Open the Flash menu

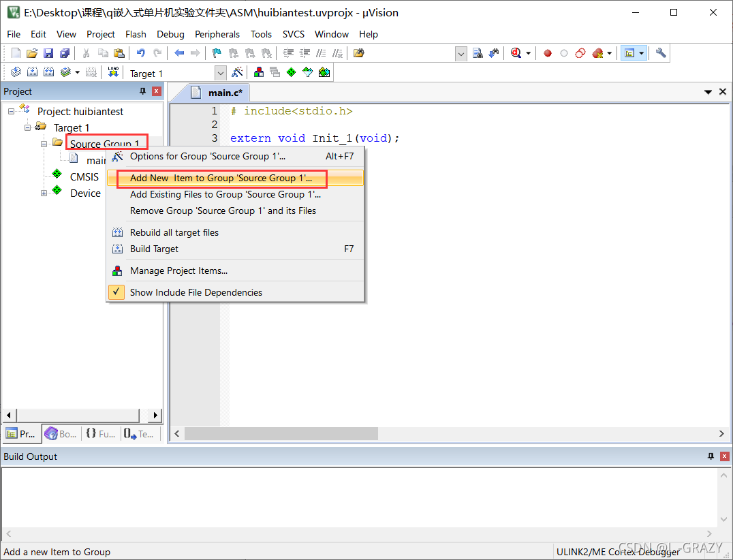coord(136,34)
